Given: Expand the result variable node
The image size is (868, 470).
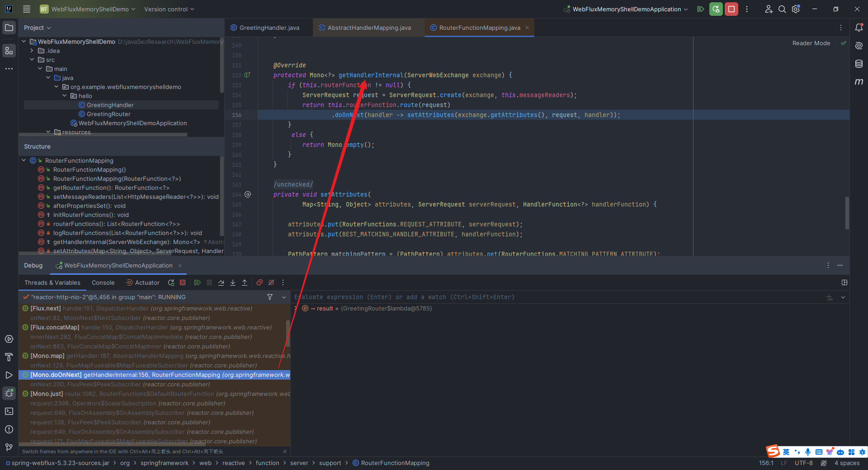Looking at the screenshot, I should [297, 308].
